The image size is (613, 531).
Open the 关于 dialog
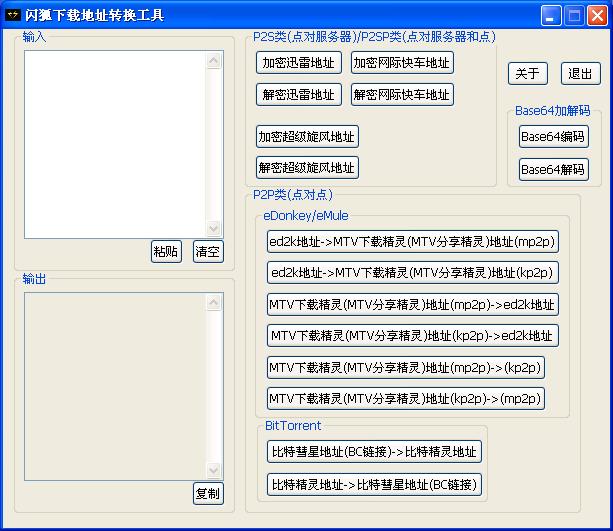pyautogui.click(x=527, y=73)
